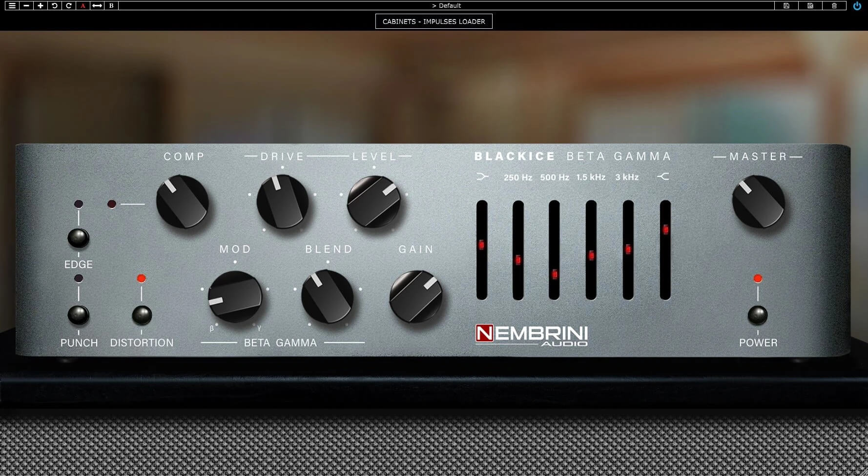Open the Default preset dropdown

[446, 6]
